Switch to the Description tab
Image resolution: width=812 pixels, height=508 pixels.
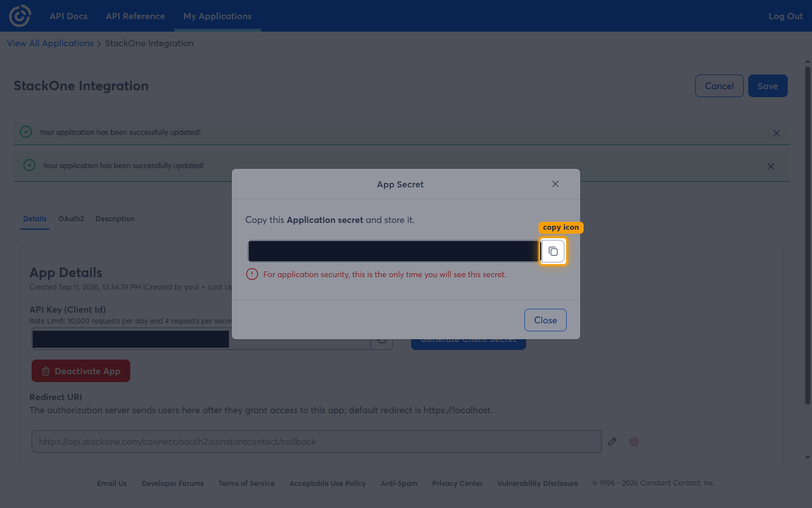tap(115, 219)
